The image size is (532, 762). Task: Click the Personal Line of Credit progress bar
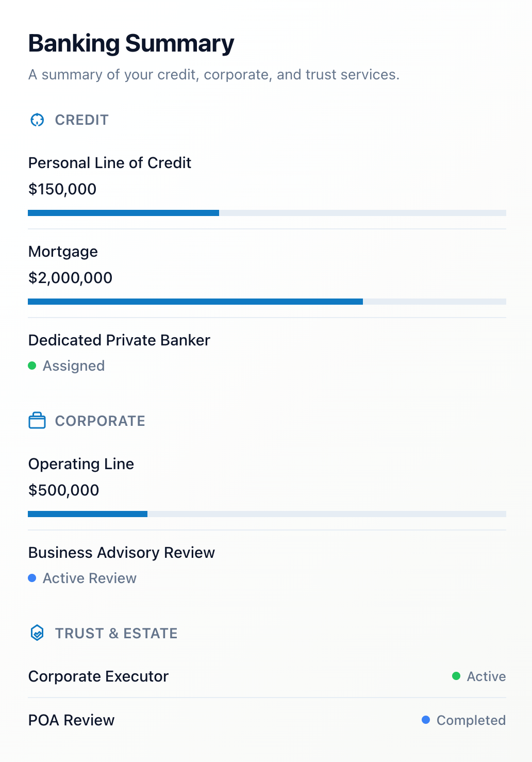click(x=267, y=213)
